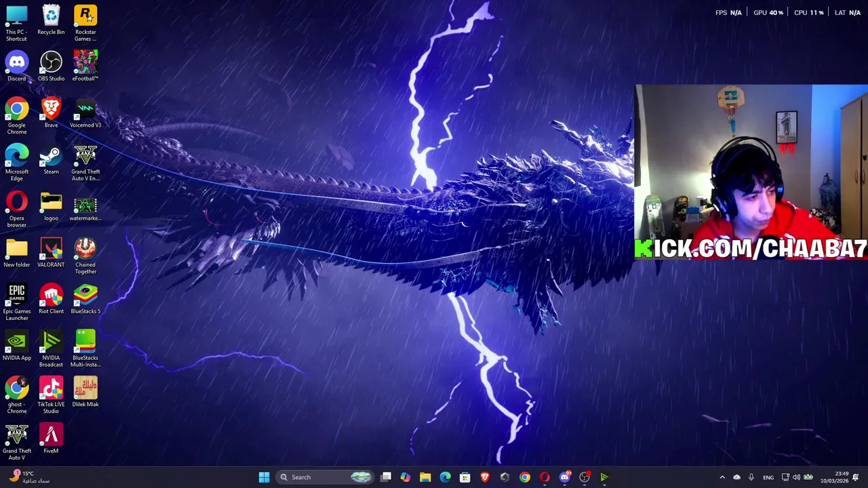Screen dimensions: 868x488
Task: Open Microsoft Store from taskbar
Action: (x=465, y=477)
